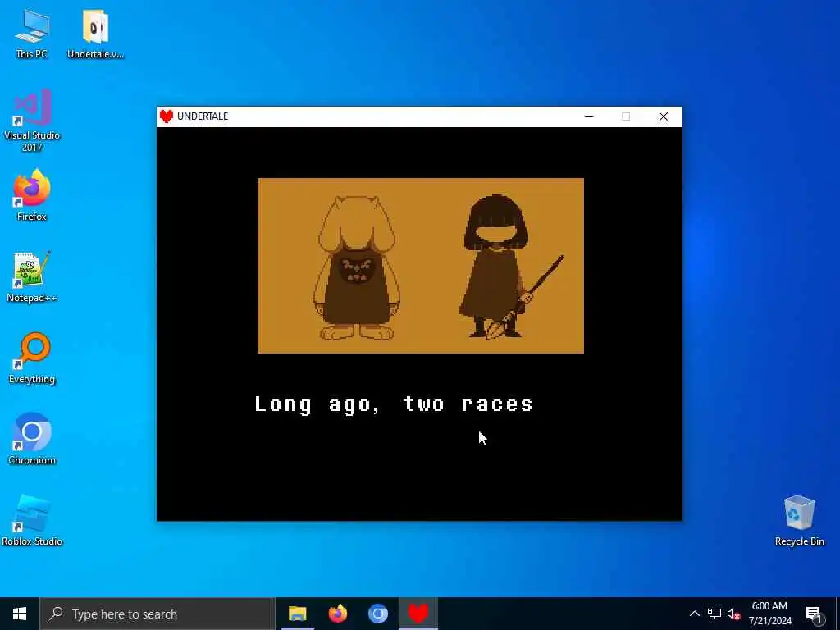Image resolution: width=840 pixels, height=630 pixels.
Task: Minimize the UNDERTALE window
Action: click(589, 116)
